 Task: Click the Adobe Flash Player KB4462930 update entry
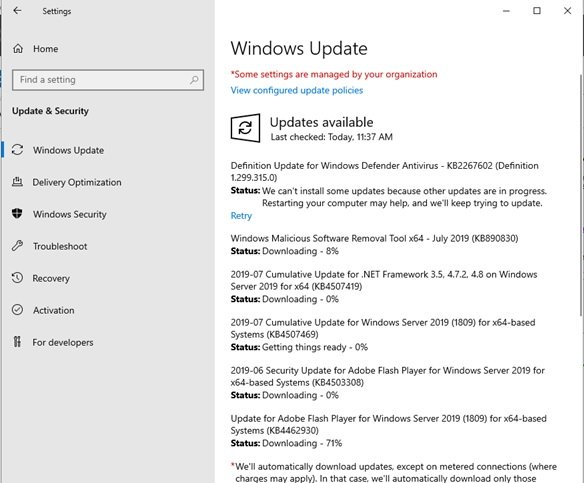(388, 424)
